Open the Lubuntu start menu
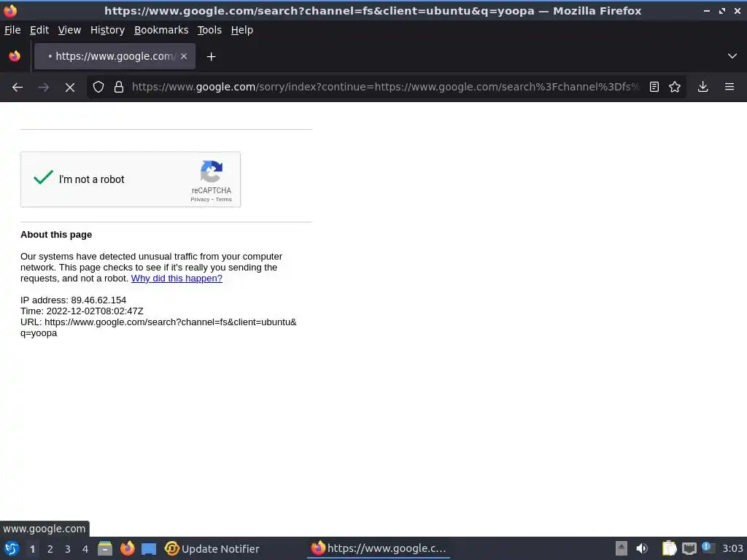The image size is (747, 560). [x=12, y=548]
